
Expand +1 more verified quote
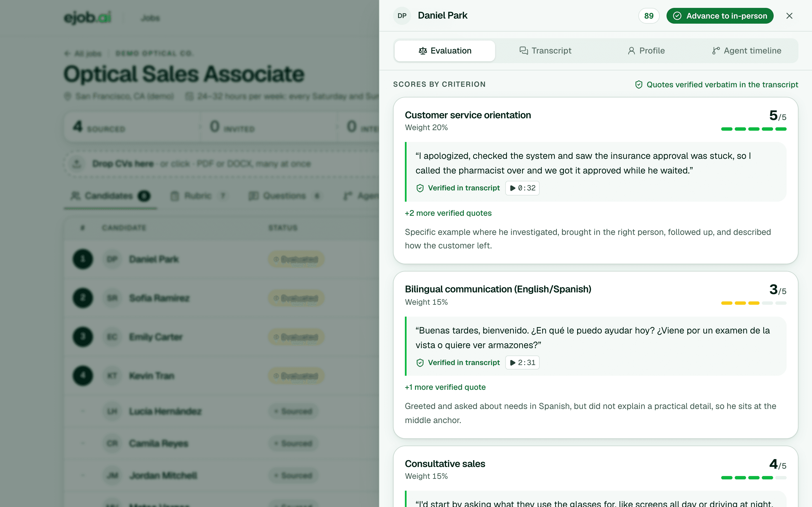445,387
